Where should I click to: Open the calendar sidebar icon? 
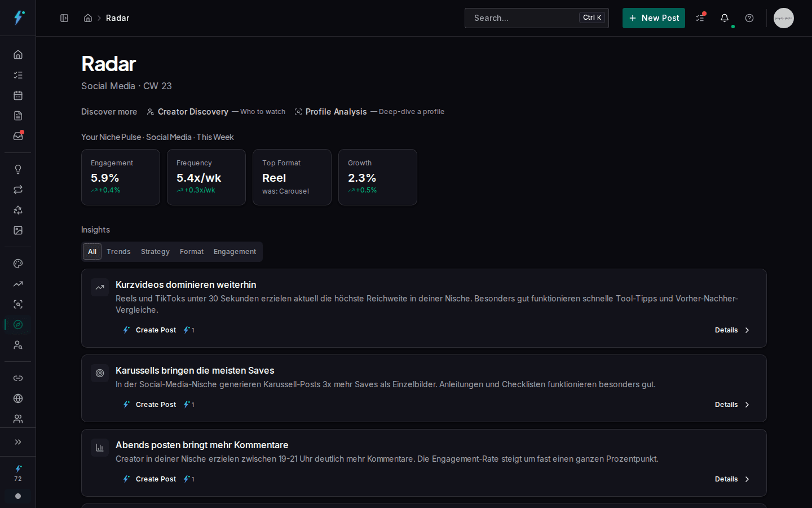coord(18,95)
